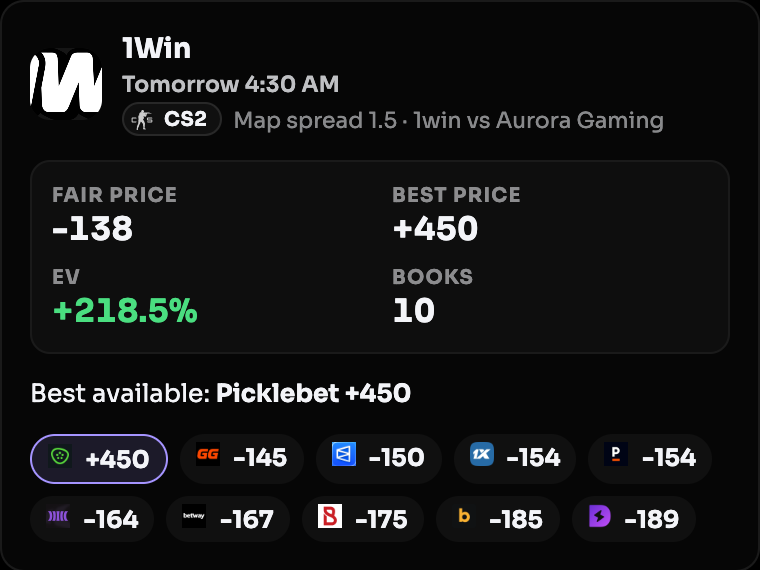The width and height of the screenshot is (760, 570).
Task: Click the orange b sportsbook icon at -185
Action: [464, 516]
